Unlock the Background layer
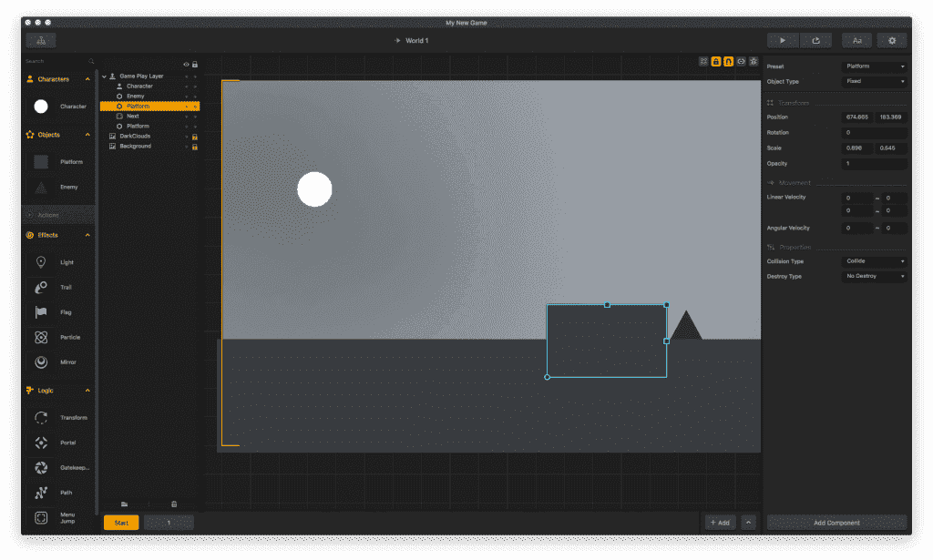Screen dimensions: 933x560 [195, 147]
